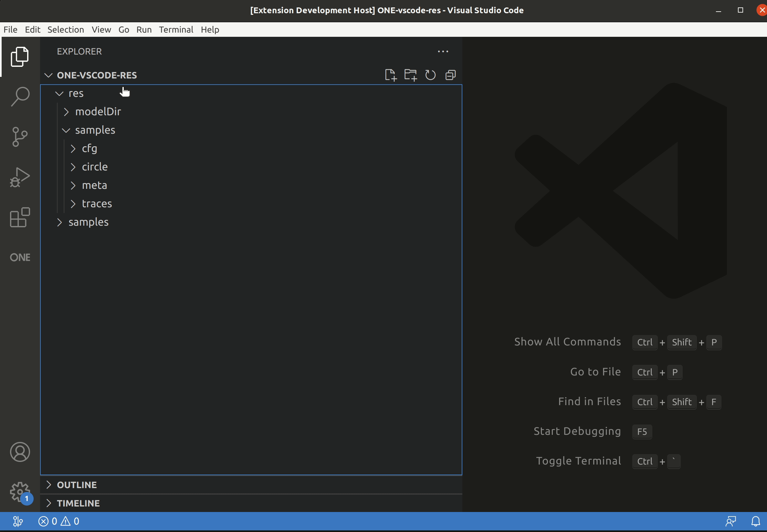
Task: Expand the modelDir folder
Action: tap(98, 111)
